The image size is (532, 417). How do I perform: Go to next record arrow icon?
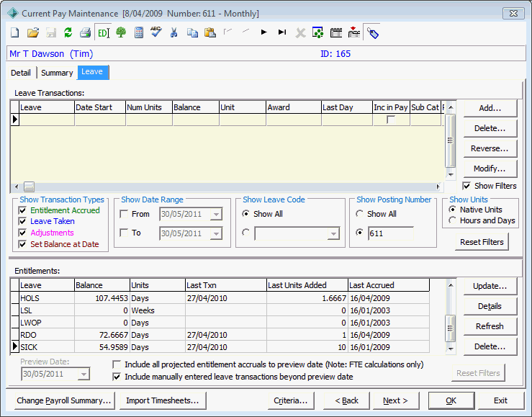coord(264,32)
